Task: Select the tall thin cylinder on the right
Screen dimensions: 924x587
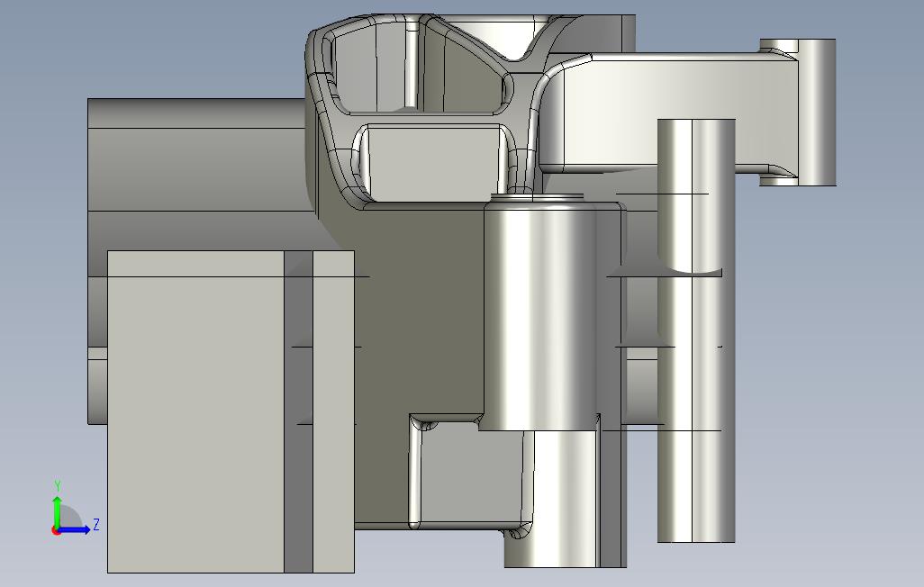Action: click(696, 330)
